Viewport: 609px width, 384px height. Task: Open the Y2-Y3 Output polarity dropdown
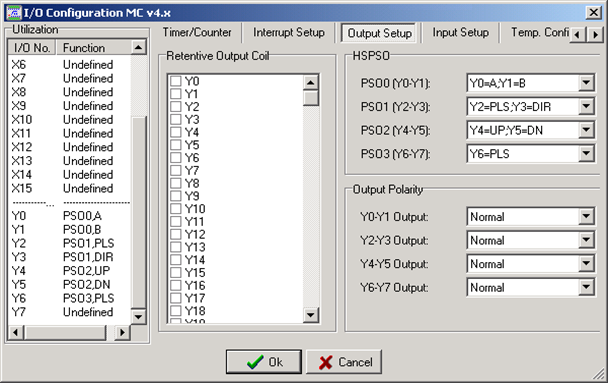(586, 240)
